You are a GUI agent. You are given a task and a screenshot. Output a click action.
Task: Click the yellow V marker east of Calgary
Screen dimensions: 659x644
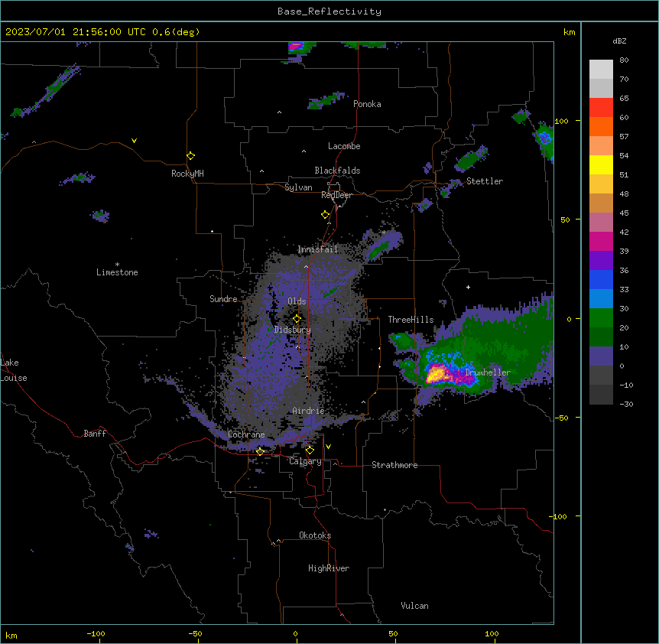(x=328, y=447)
